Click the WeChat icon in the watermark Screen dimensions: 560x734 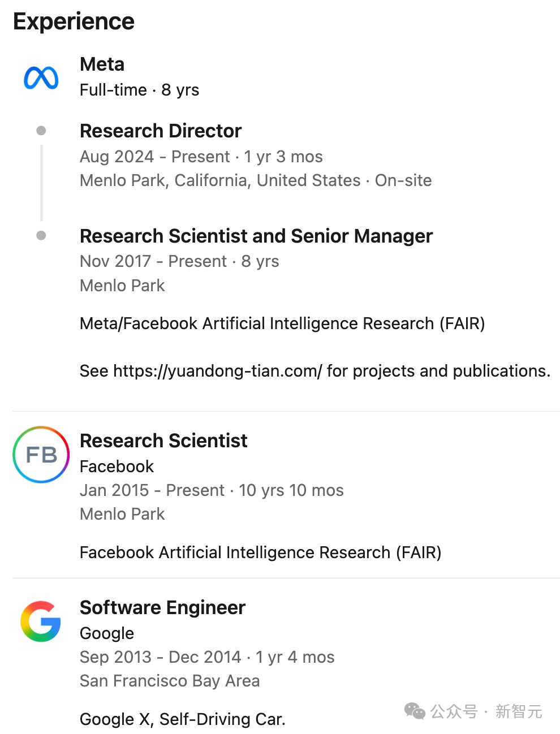tap(415, 711)
